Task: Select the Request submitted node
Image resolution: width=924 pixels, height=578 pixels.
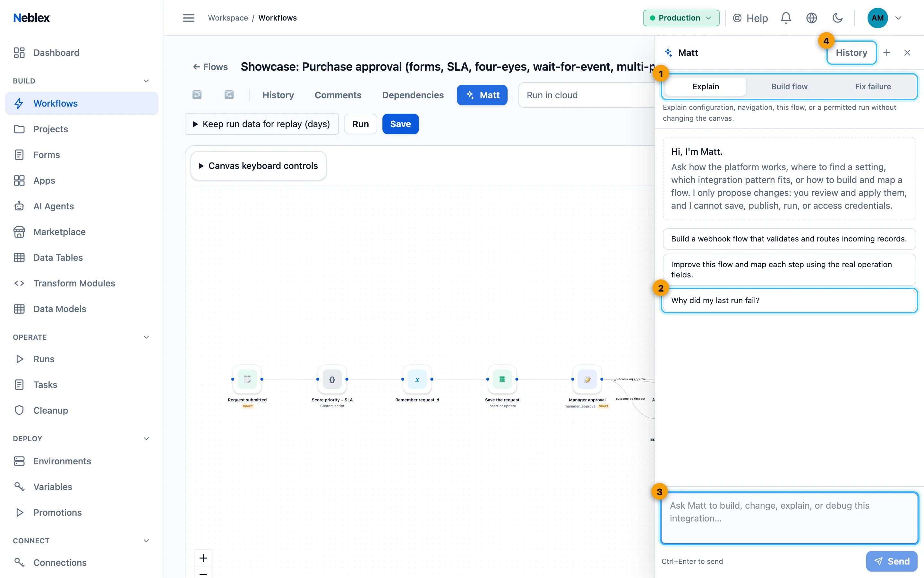Action: (x=247, y=379)
